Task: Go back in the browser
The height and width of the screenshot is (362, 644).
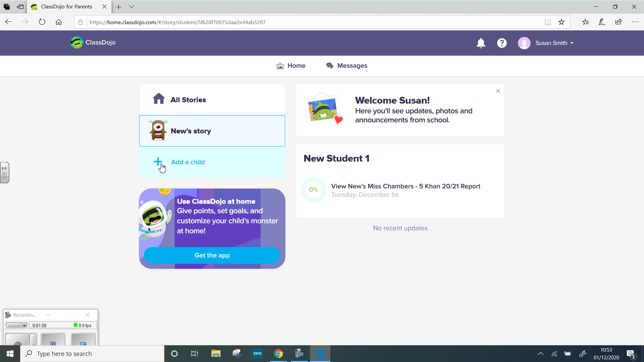Action: click(x=8, y=22)
